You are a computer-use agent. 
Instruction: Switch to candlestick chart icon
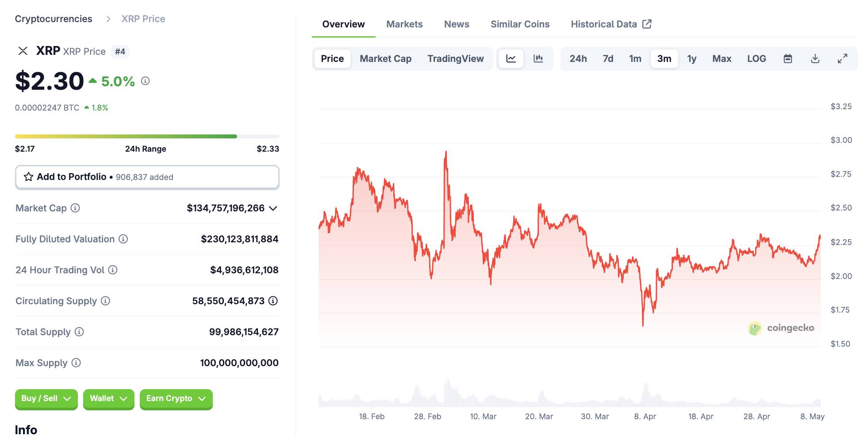click(x=538, y=59)
